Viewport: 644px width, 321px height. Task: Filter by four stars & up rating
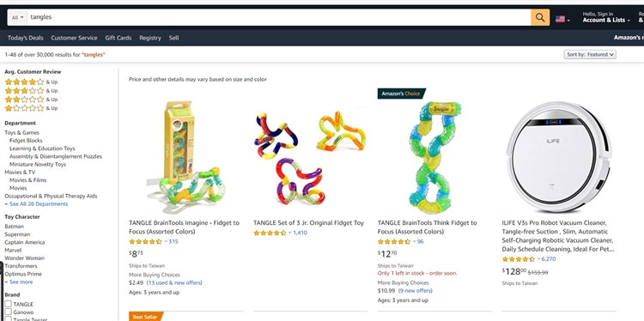click(x=31, y=82)
